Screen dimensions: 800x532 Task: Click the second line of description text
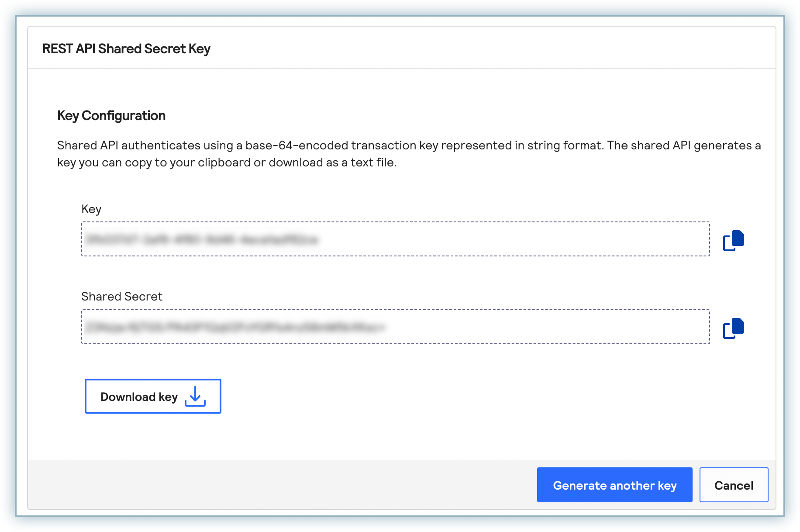point(227,162)
